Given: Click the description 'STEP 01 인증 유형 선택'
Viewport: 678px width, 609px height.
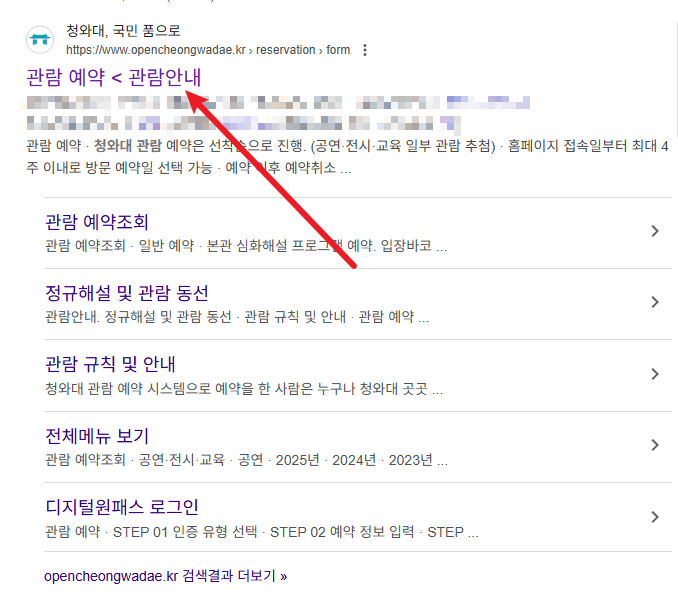Looking at the screenshot, I should click(x=262, y=532).
